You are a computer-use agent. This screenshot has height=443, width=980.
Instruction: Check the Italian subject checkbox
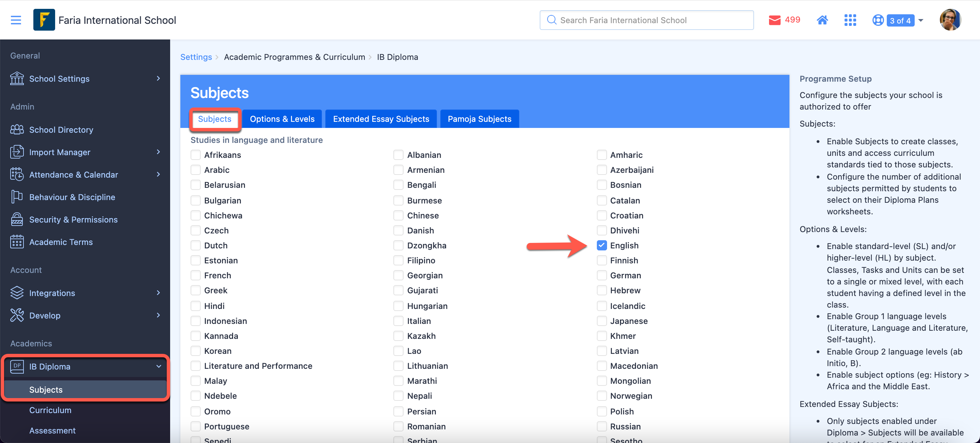398,321
